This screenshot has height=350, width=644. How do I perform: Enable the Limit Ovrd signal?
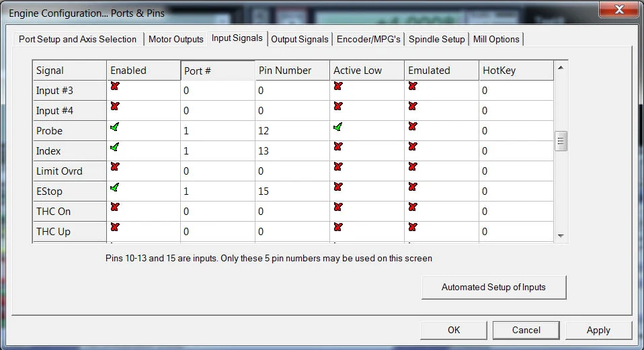115,166
